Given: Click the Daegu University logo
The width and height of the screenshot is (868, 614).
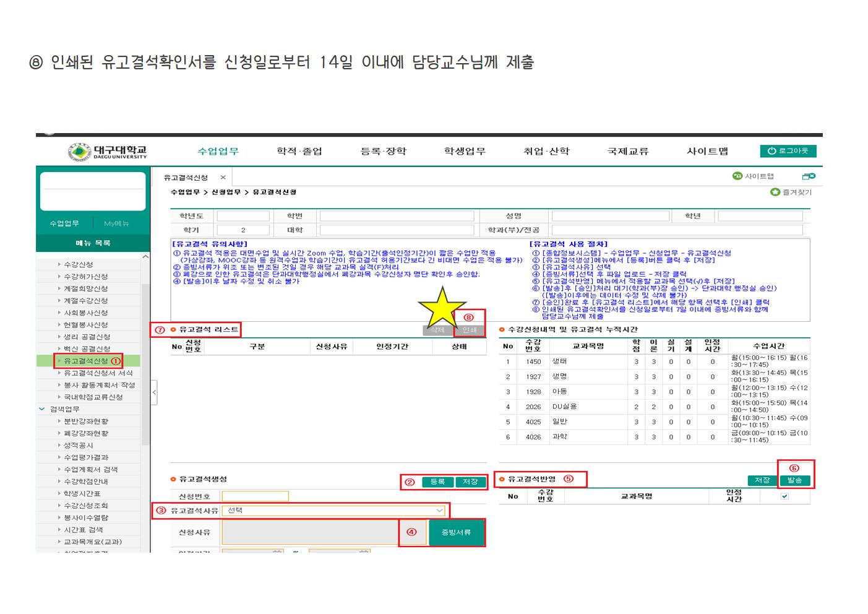Looking at the screenshot, I should pyautogui.click(x=108, y=152).
